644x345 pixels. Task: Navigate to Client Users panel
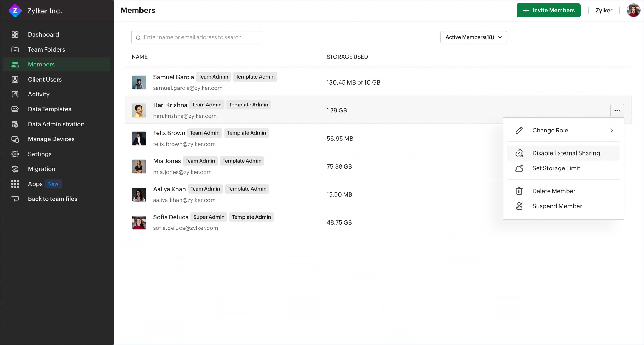point(44,79)
